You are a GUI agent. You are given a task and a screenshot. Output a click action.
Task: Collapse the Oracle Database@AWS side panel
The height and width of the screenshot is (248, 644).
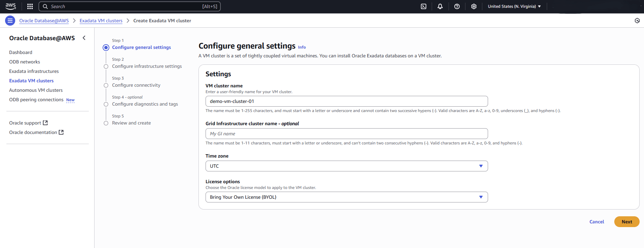[84, 38]
